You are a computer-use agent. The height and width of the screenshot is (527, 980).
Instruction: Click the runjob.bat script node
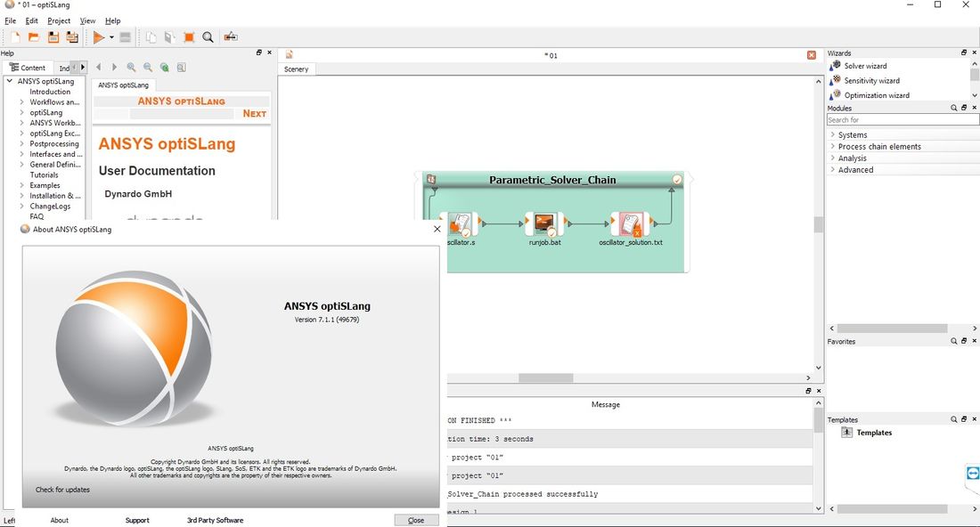(x=544, y=223)
